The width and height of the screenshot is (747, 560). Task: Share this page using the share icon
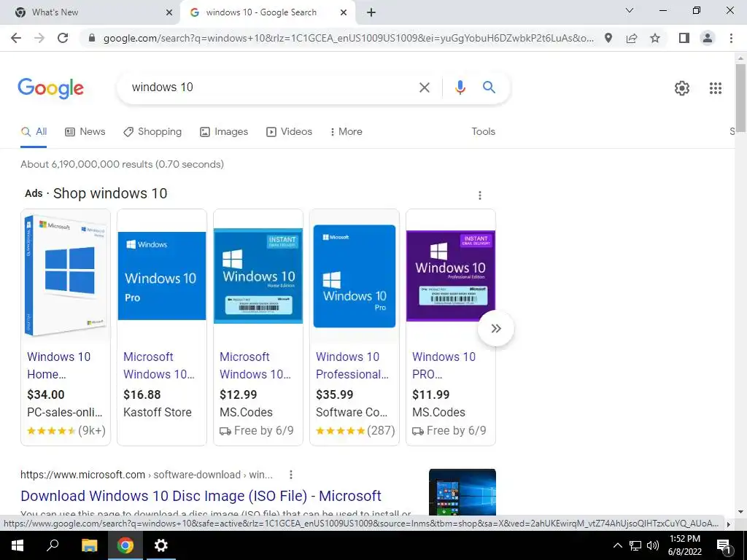(632, 38)
